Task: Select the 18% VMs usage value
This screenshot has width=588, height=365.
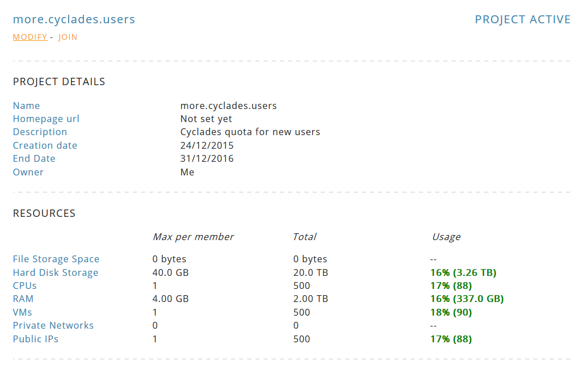Action: click(x=451, y=312)
